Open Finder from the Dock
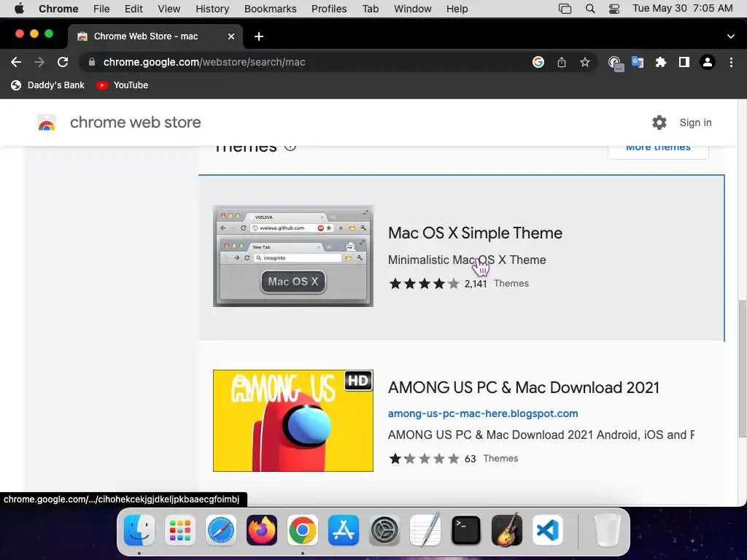 [x=139, y=530]
